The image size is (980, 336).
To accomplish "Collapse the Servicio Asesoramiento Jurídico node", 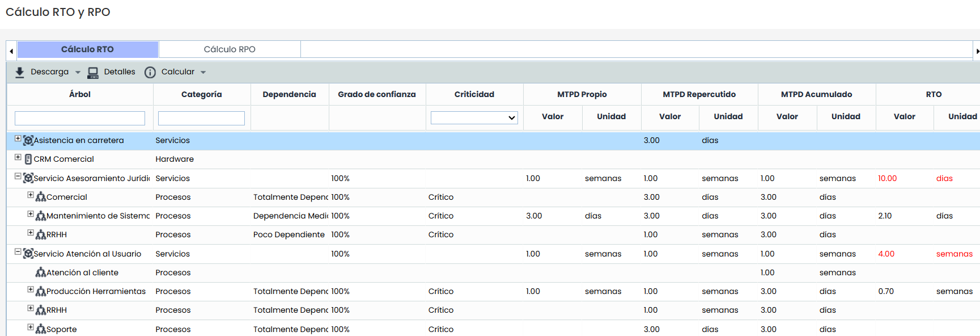I will 18,177.
